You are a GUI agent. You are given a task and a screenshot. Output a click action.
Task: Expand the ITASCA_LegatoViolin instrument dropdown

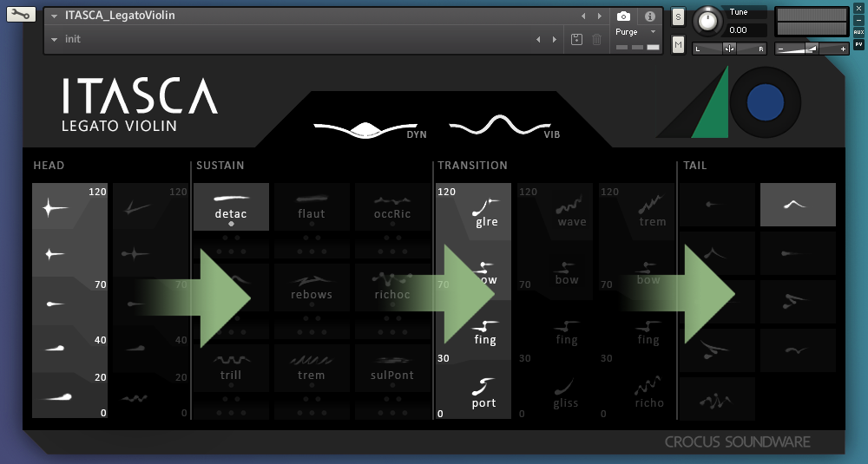point(54,16)
